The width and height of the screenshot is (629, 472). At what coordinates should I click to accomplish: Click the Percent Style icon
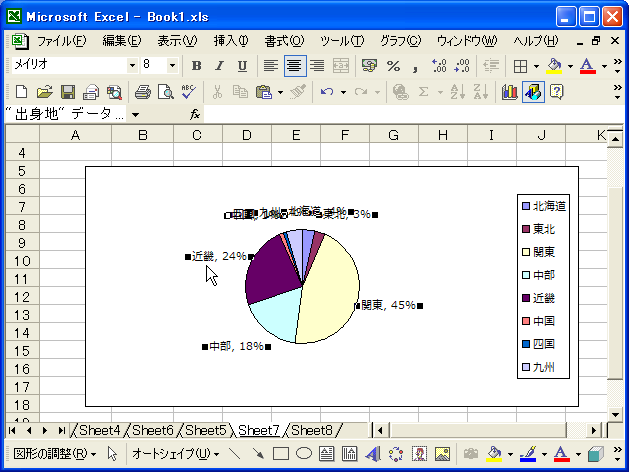coord(393,66)
